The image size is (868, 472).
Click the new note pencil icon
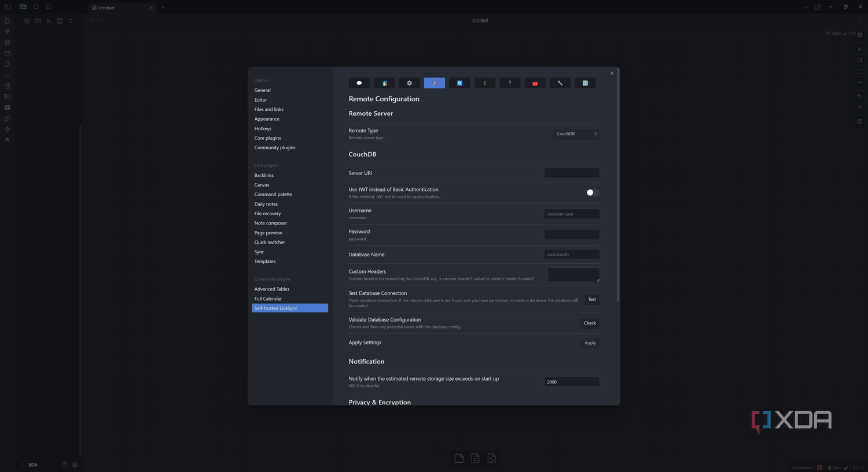[27, 21]
